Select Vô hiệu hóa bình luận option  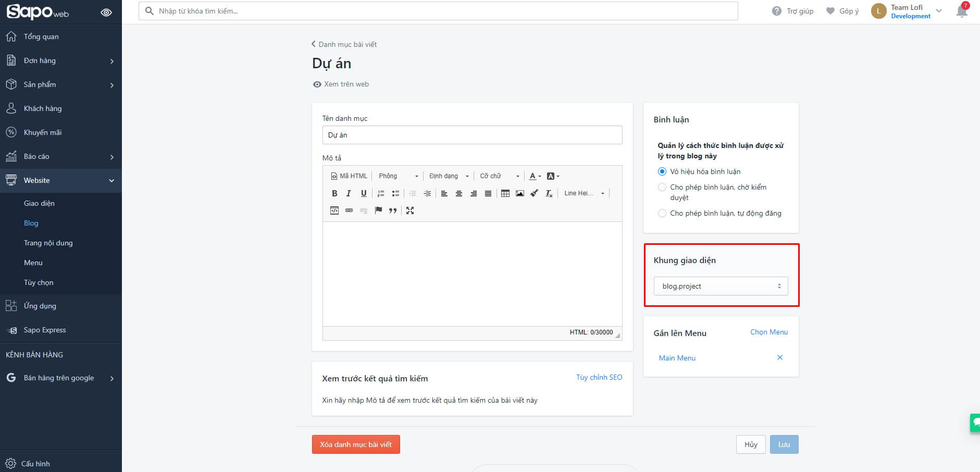[662, 171]
